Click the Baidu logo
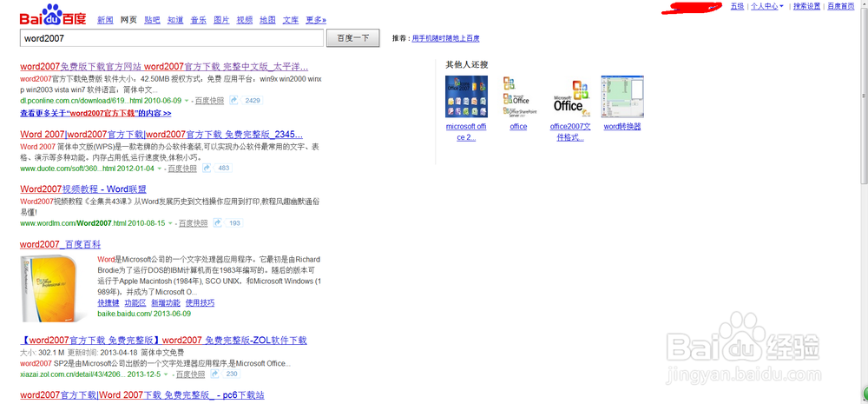This screenshot has width=868, height=404. (53, 16)
